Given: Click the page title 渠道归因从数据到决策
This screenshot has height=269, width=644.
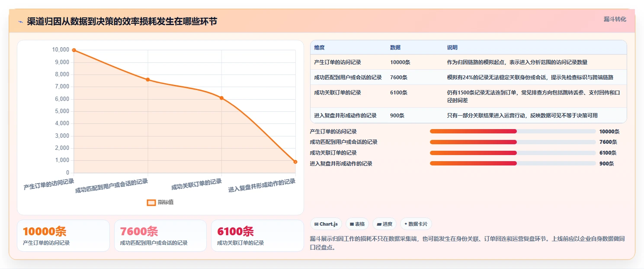Looking at the screenshot, I should tap(122, 22).
